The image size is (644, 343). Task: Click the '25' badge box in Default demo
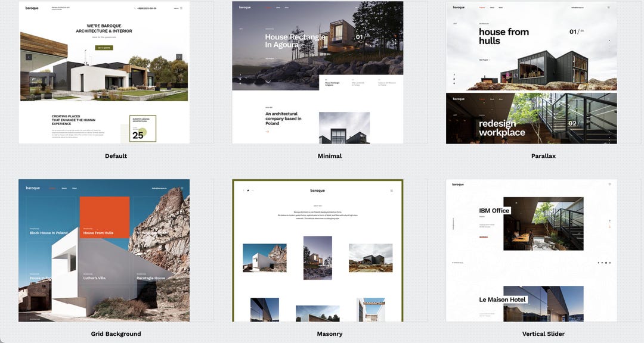143,129
